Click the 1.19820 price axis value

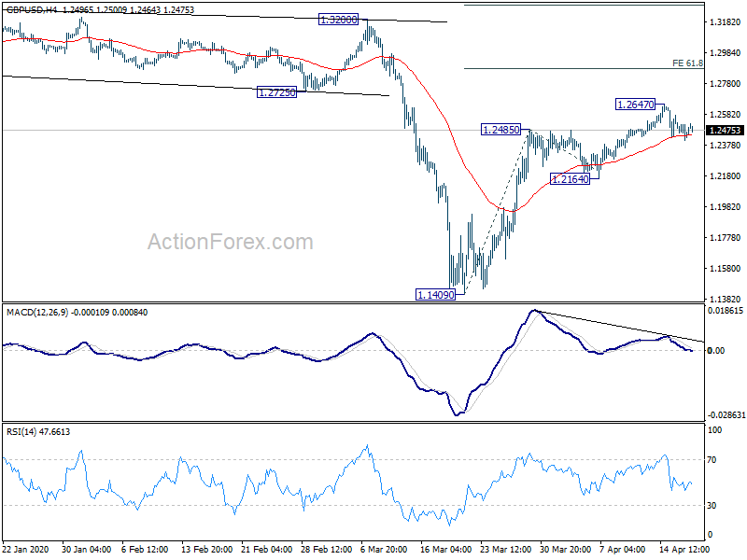[x=726, y=207]
